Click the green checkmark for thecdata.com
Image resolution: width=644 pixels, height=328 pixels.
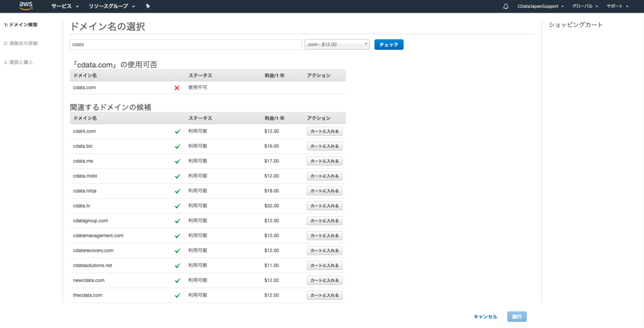point(177,295)
